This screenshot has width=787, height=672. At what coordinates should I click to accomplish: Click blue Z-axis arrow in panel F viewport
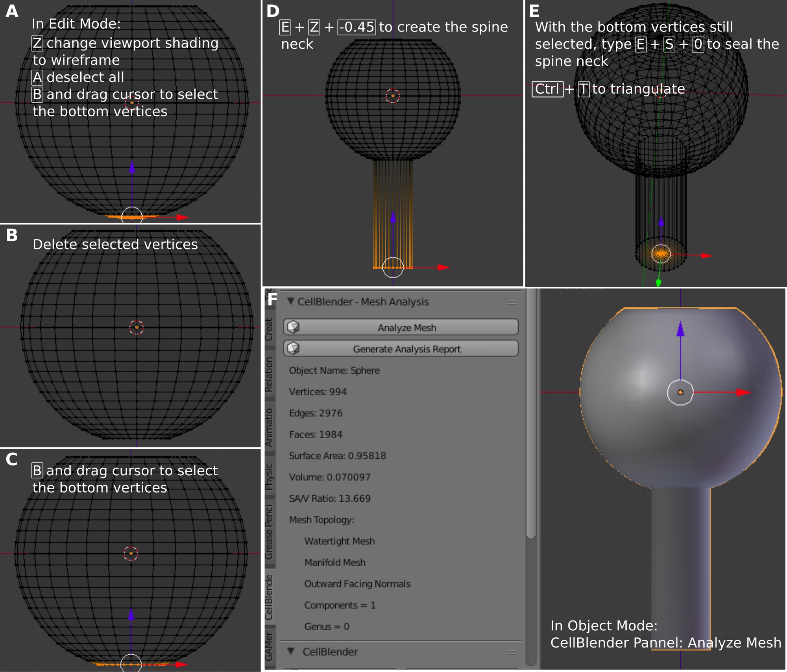[x=680, y=330]
